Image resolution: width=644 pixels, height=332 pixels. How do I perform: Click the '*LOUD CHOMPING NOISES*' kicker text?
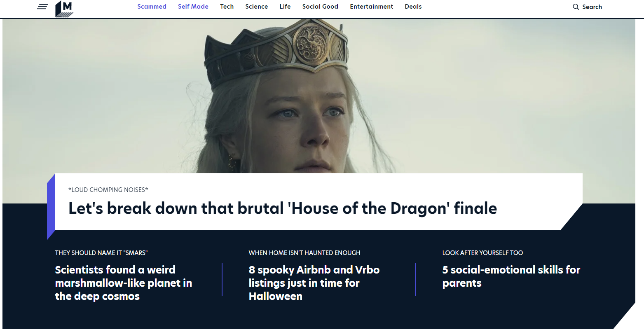(108, 190)
